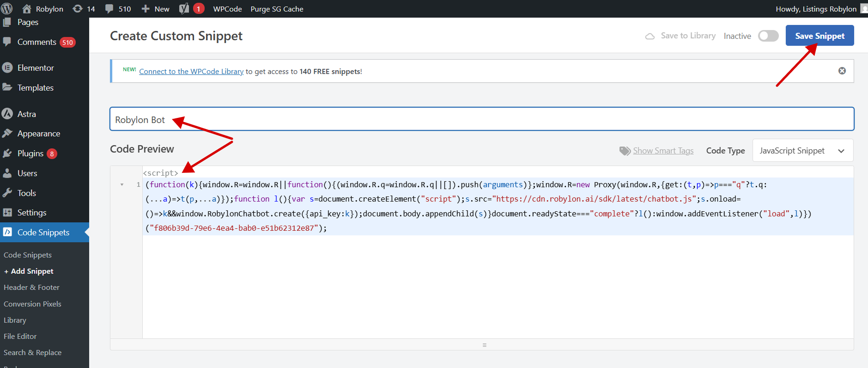This screenshot has height=368, width=868.
Task: Click Save to Library text
Action: [x=688, y=36]
